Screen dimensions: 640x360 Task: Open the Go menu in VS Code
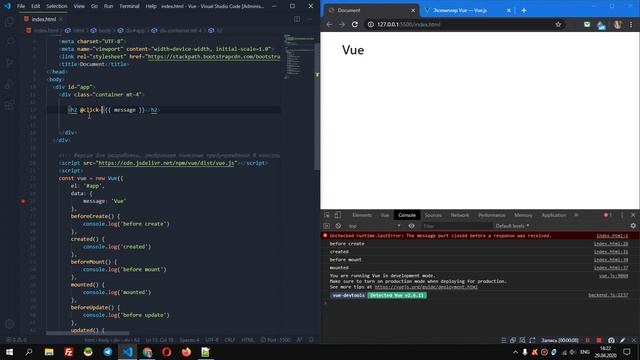(x=94, y=6)
